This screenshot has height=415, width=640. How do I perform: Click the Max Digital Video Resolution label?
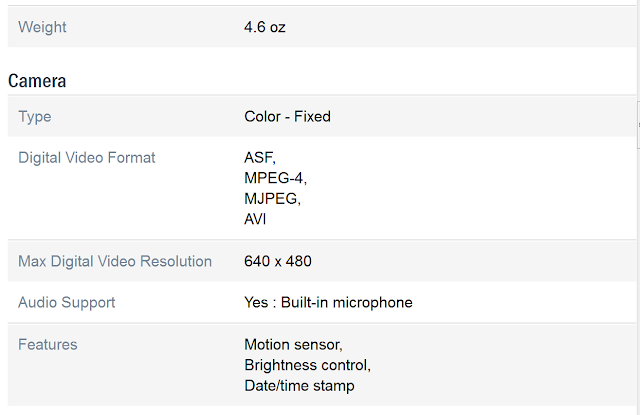[115, 261]
